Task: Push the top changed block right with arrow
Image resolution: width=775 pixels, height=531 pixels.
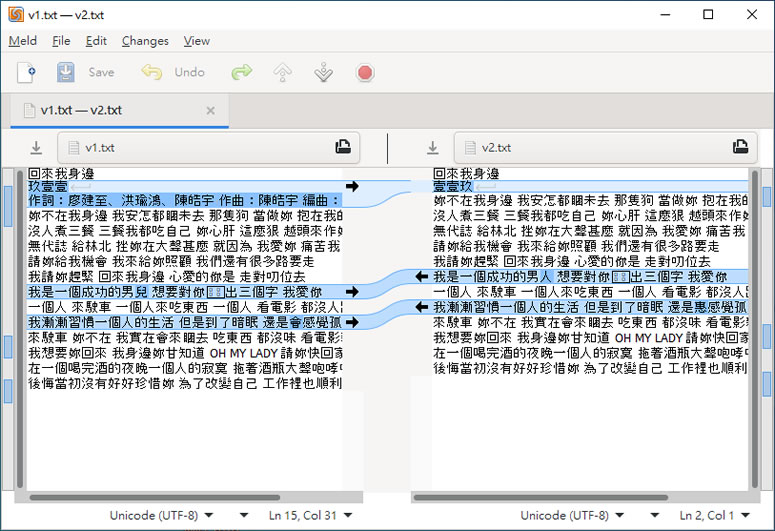Action: click(351, 187)
